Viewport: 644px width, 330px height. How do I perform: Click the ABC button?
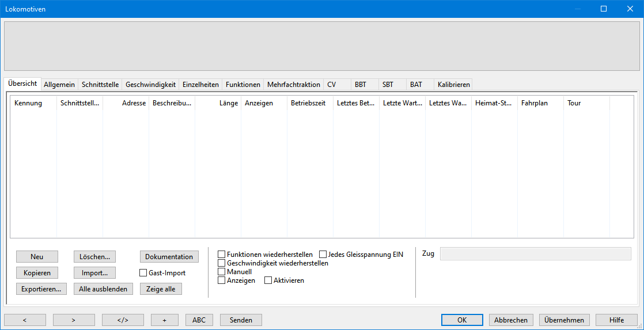tap(199, 320)
